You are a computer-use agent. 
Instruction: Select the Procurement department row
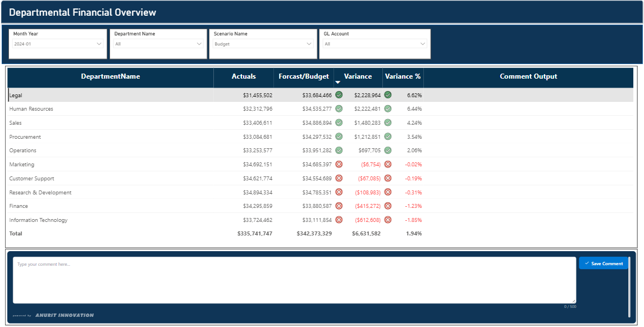pyautogui.click(x=321, y=137)
